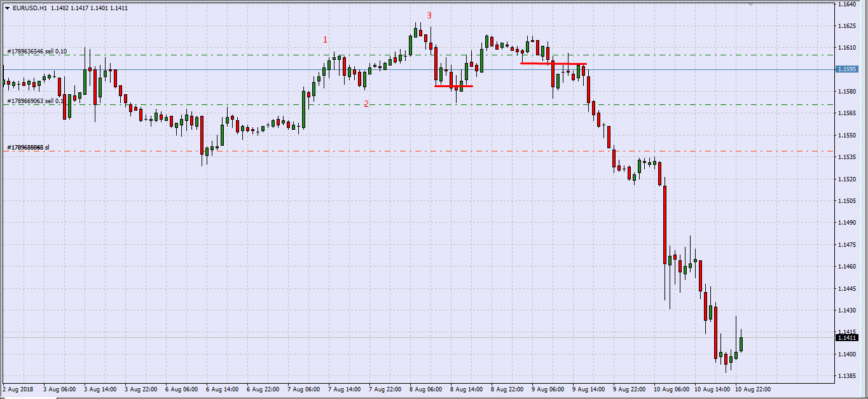Image resolution: width=868 pixels, height=399 pixels.
Task: Click the OHLC values 1.1402 1.1417 1.1401 1.1411
Action: coord(89,8)
